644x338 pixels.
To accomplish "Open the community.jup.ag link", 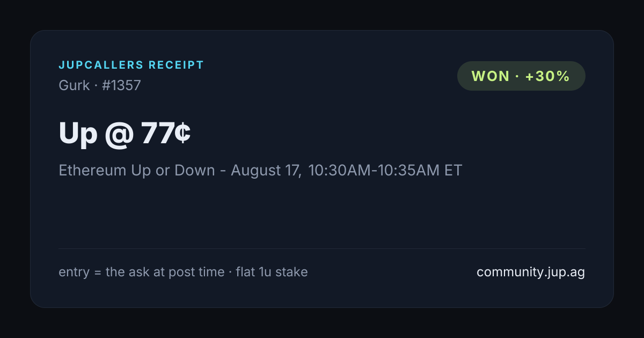I will (531, 272).
